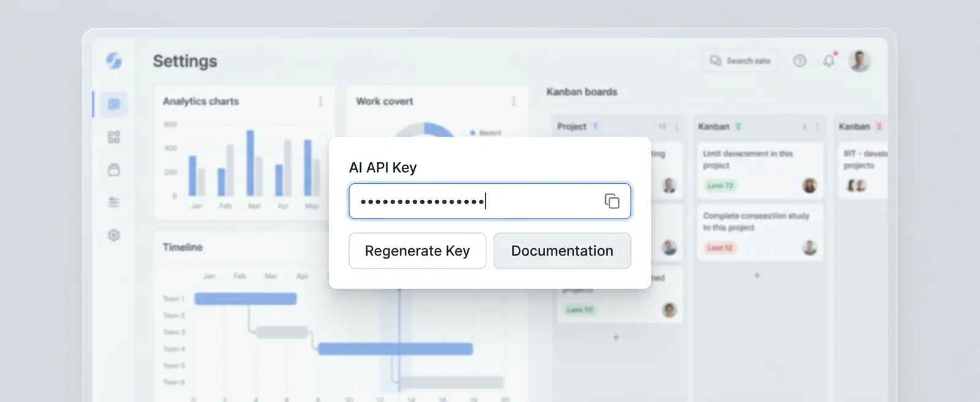Open the user profile avatar

coord(859,61)
